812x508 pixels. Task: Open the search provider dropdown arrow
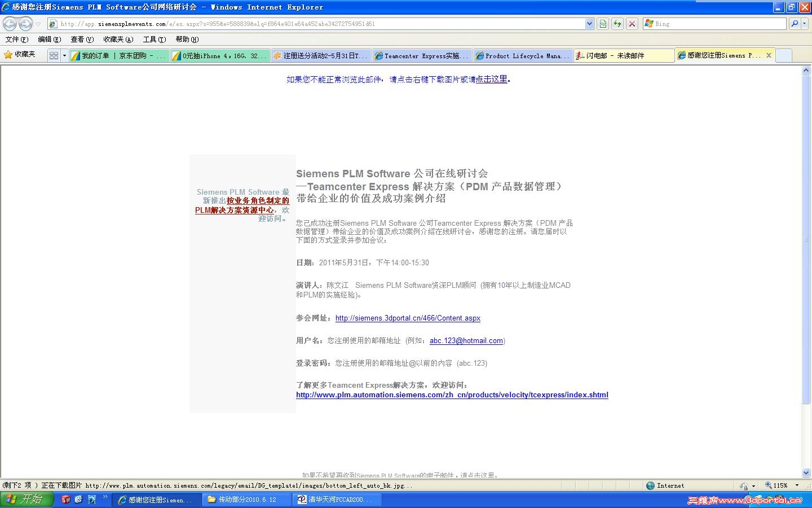pos(805,24)
